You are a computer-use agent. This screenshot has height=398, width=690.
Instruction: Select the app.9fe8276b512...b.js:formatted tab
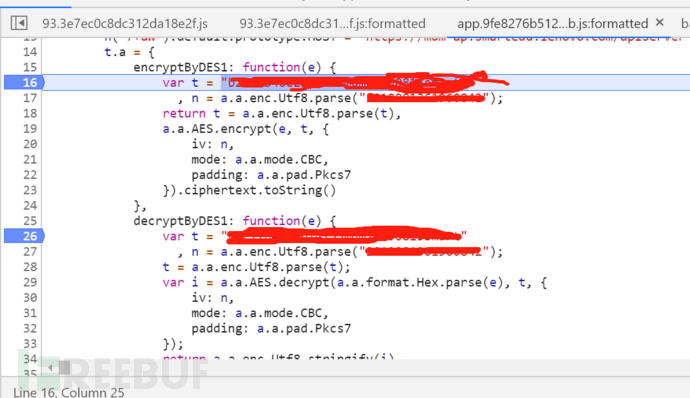pos(553,23)
